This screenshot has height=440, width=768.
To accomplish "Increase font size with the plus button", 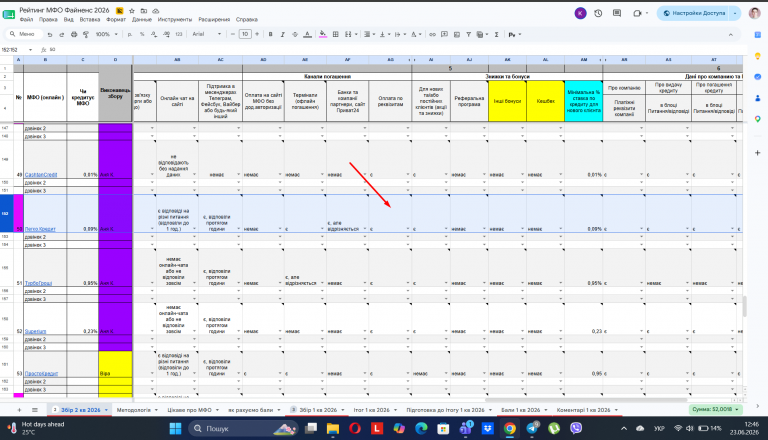I will point(257,34).
